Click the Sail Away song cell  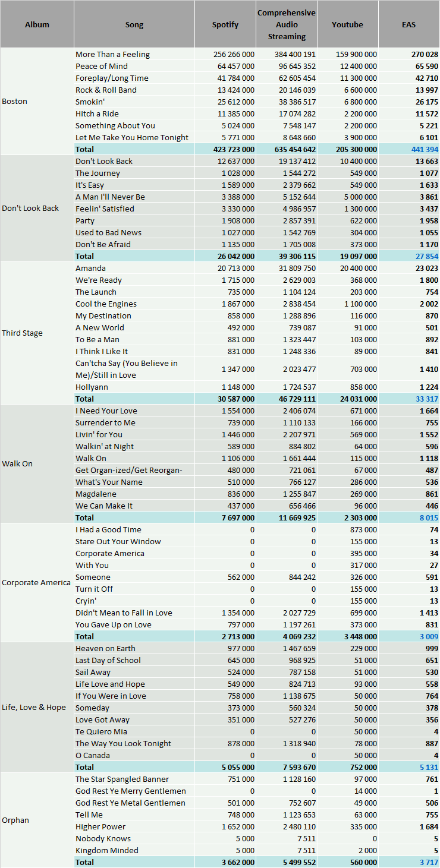tap(134, 672)
